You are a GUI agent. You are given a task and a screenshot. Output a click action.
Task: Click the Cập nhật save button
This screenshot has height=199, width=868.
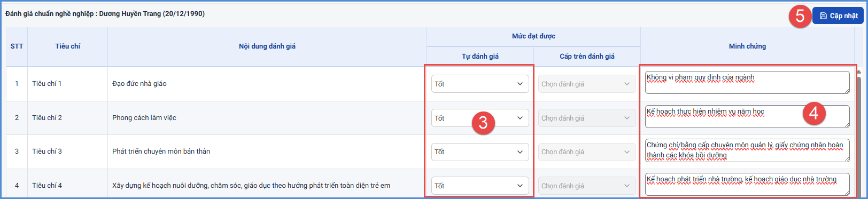pyautogui.click(x=838, y=15)
